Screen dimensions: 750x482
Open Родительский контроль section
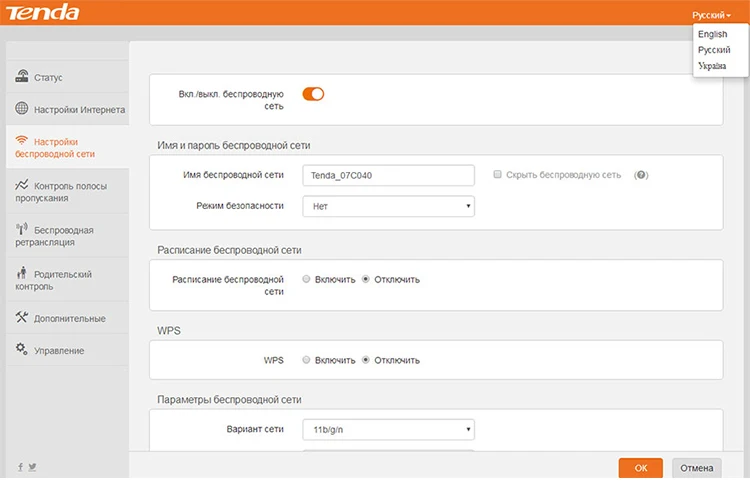pos(67,280)
